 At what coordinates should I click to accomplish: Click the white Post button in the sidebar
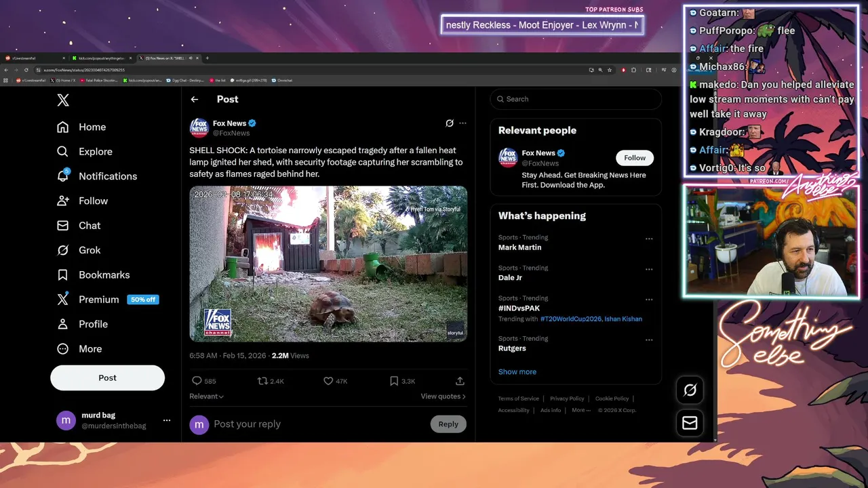(x=107, y=378)
